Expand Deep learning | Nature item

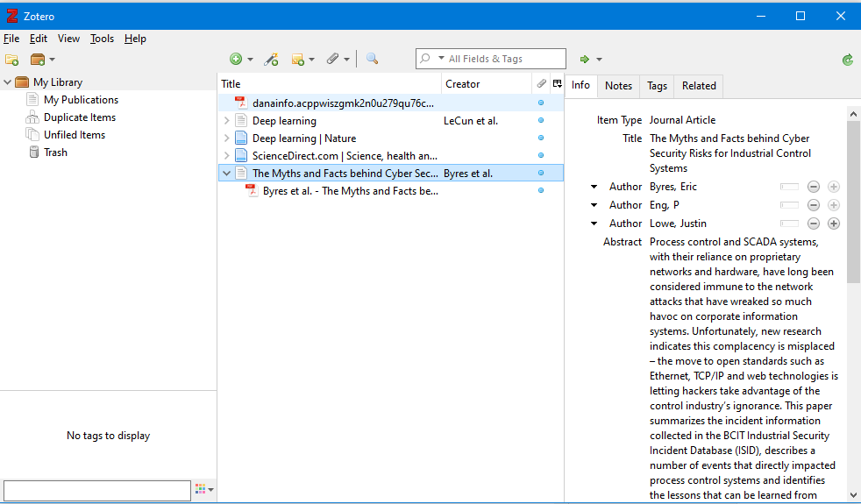pos(226,138)
